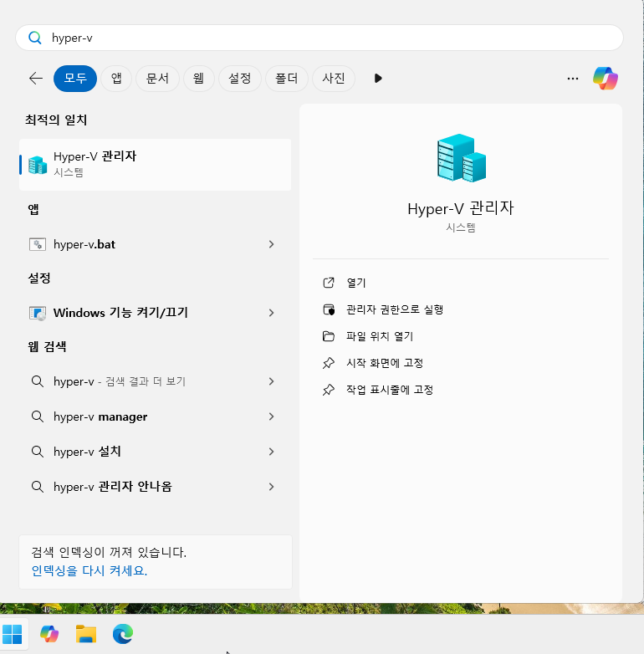Select web suggestion hyper-v manager
Image resolution: width=644 pixels, height=654 pixels.
click(156, 416)
